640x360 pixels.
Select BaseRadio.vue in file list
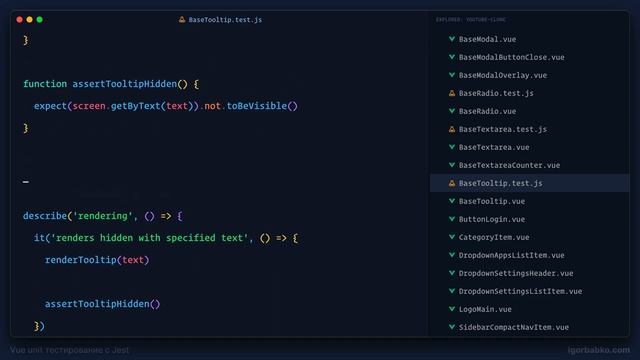[x=487, y=111]
